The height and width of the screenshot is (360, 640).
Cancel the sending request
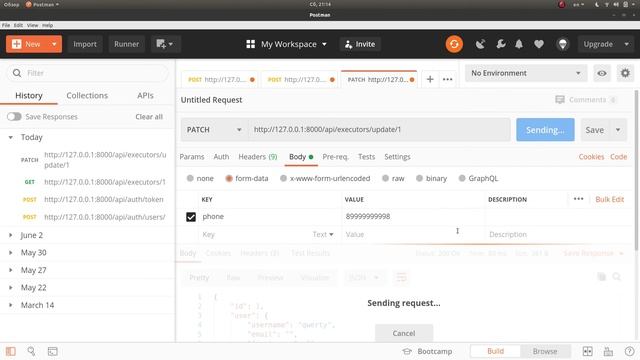tap(404, 333)
